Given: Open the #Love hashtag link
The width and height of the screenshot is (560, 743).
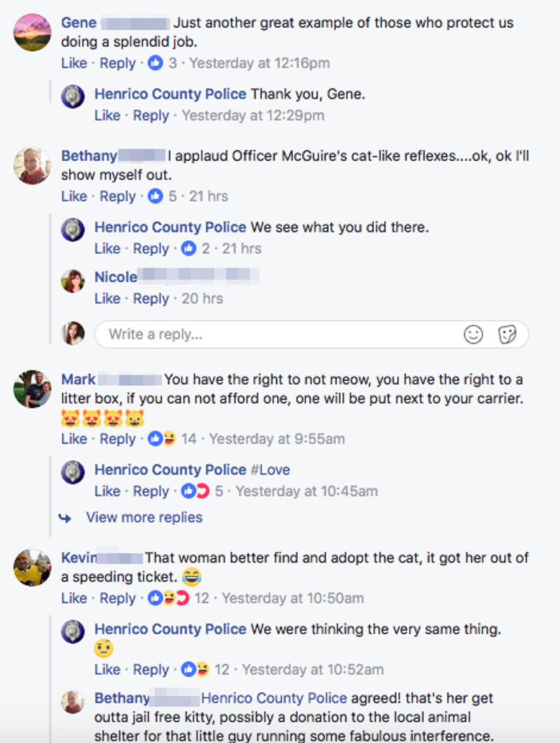Looking at the screenshot, I should [270, 470].
